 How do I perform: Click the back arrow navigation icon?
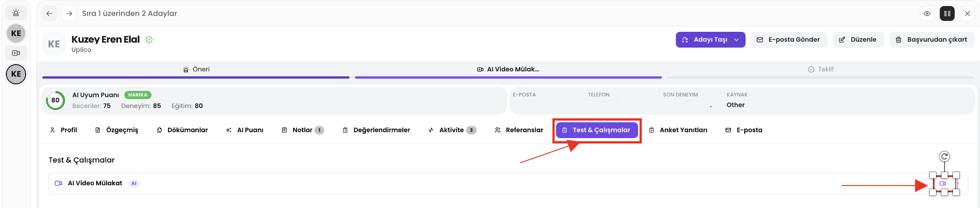click(49, 13)
